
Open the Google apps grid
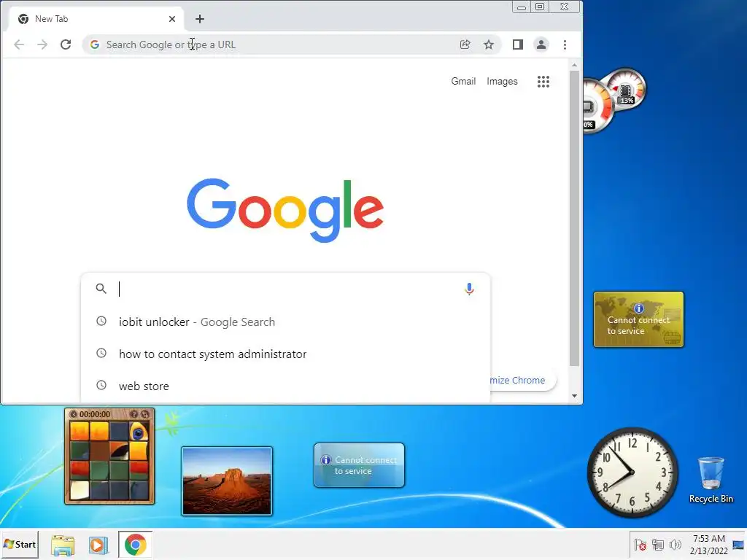click(x=543, y=82)
